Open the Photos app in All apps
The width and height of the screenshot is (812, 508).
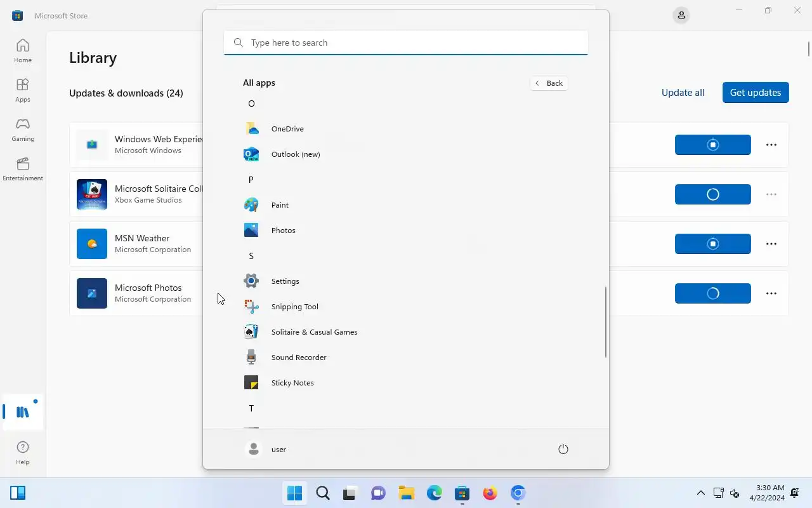pos(405,231)
